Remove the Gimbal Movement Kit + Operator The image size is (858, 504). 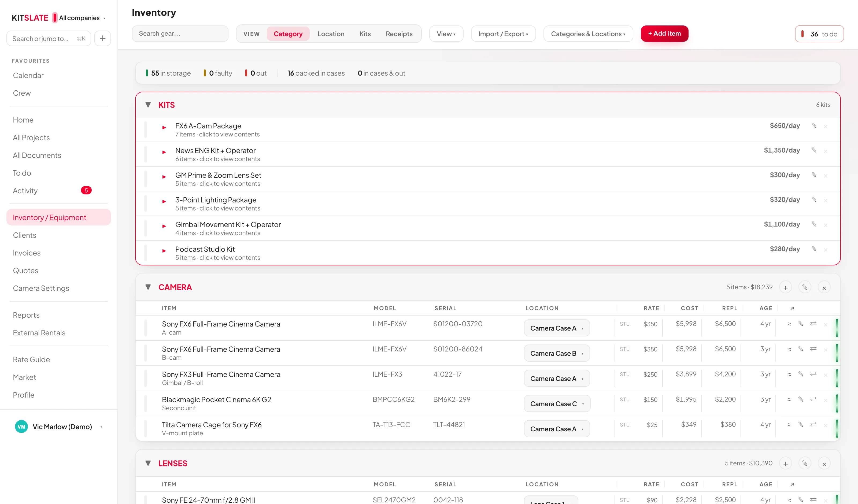(x=825, y=225)
